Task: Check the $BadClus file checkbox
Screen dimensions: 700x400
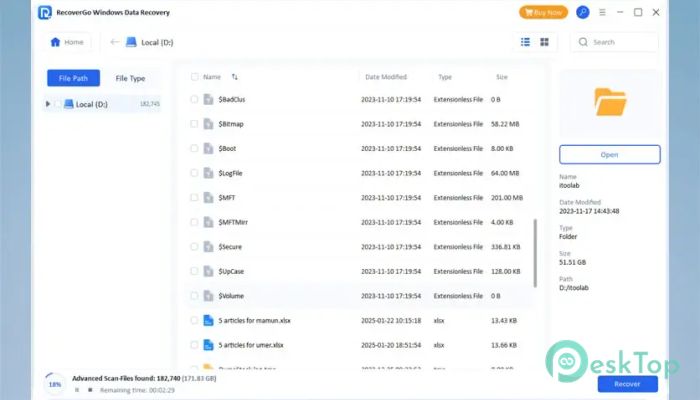Action: 194,99
